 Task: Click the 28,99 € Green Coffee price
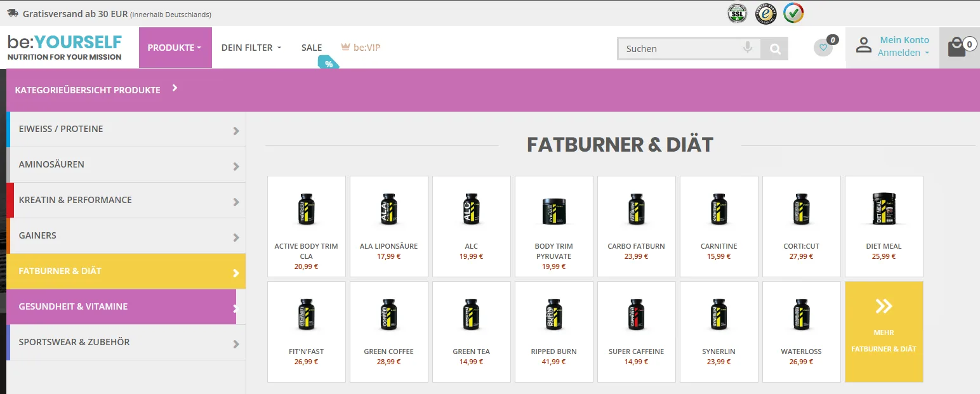[388, 362]
